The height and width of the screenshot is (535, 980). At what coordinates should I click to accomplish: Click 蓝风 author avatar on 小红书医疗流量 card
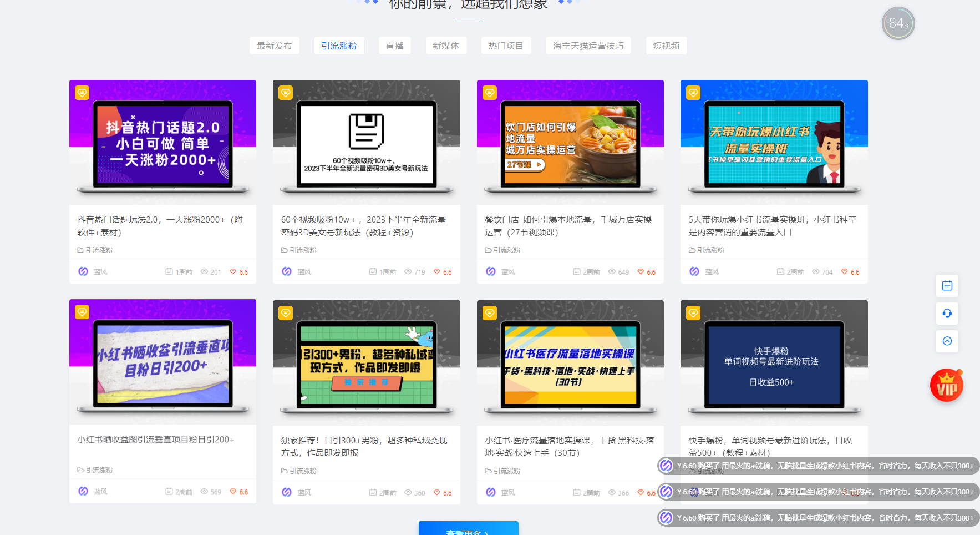point(491,492)
